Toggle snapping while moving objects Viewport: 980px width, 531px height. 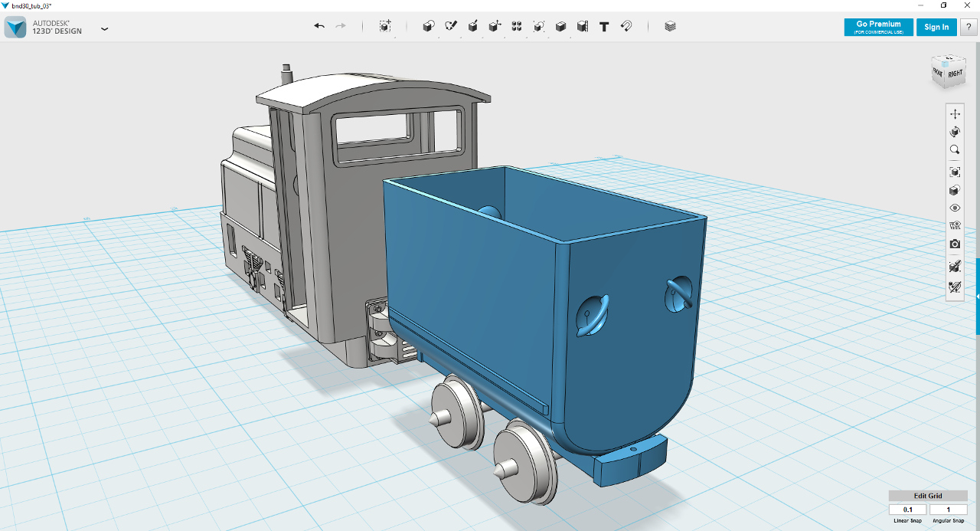pos(955,267)
